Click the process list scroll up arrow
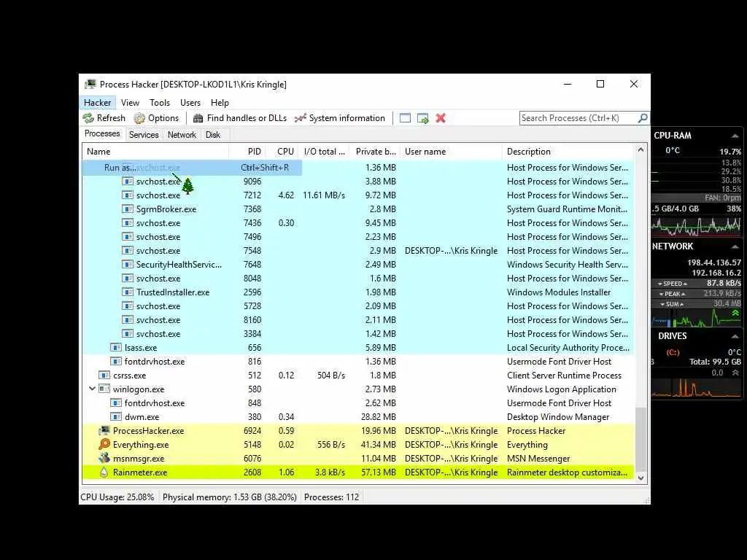The height and width of the screenshot is (560, 747). (640, 150)
